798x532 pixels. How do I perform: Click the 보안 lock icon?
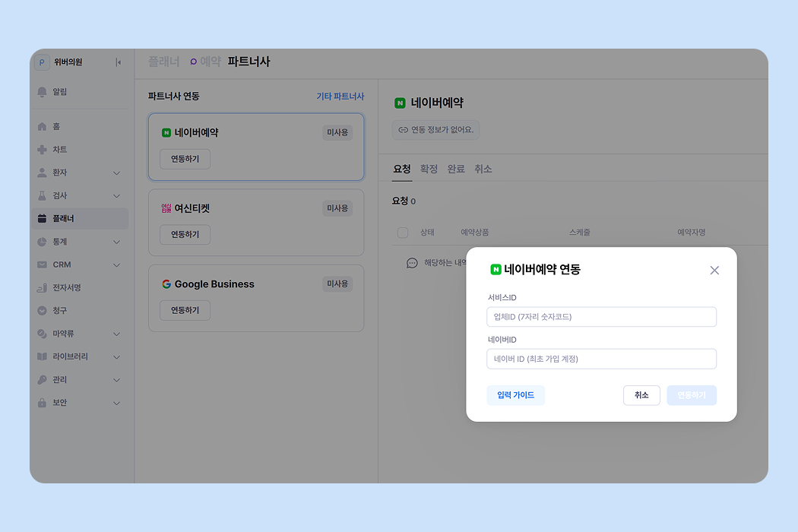[x=43, y=403]
